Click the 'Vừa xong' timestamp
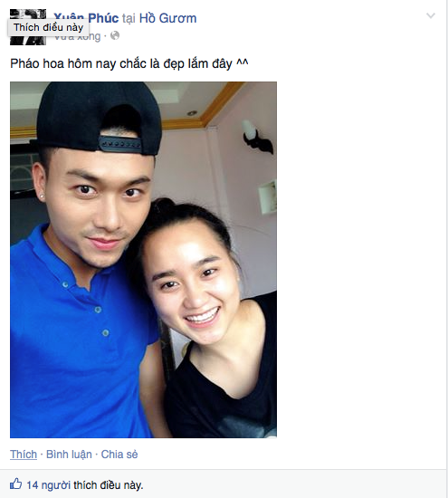 point(77,36)
